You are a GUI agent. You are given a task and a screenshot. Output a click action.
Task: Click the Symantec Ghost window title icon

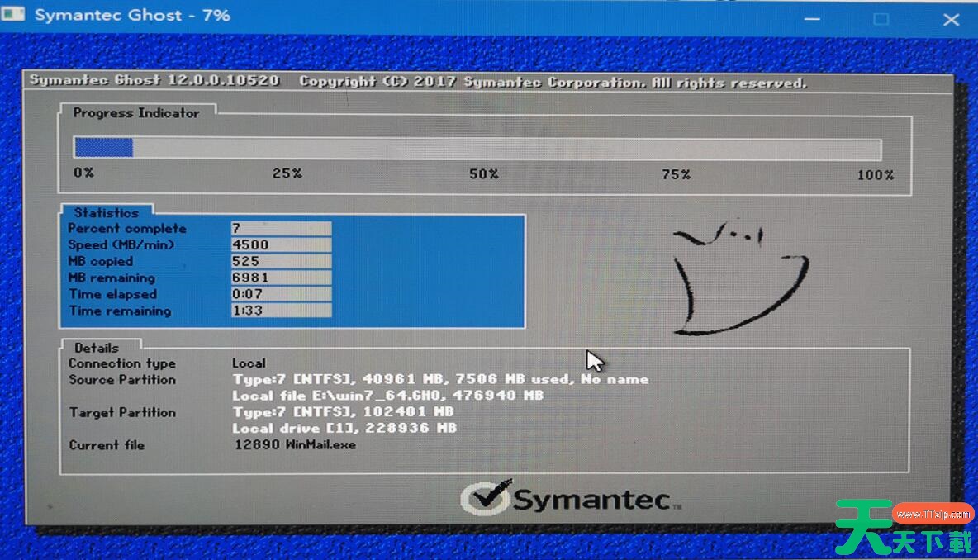coord(12,14)
